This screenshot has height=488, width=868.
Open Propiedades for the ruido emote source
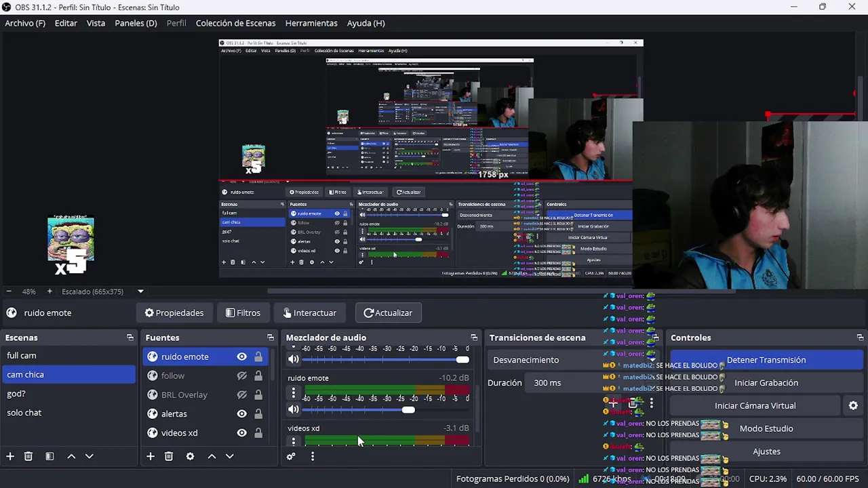(174, 312)
